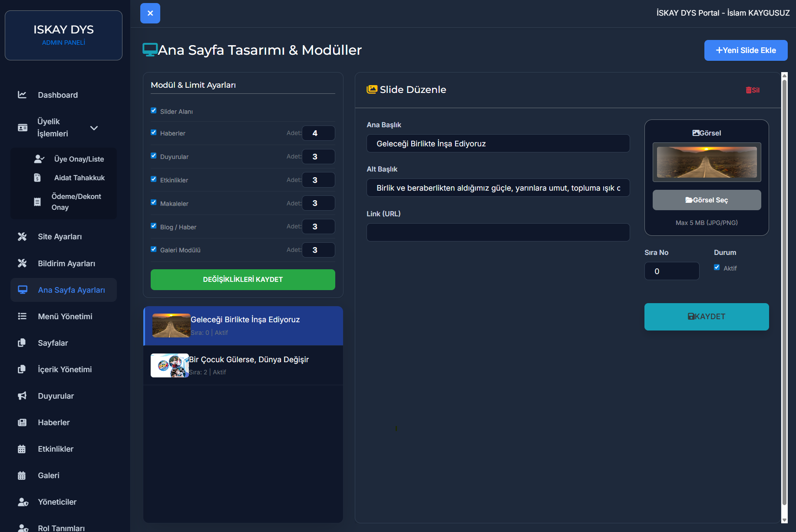Click the Haberler Adet number field

pyautogui.click(x=318, y=133)
